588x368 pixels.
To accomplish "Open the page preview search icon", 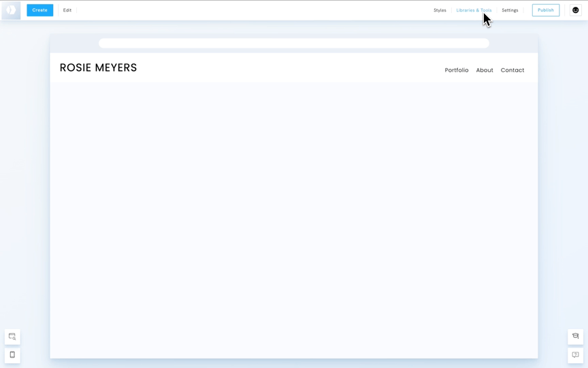I will [12, 337].
